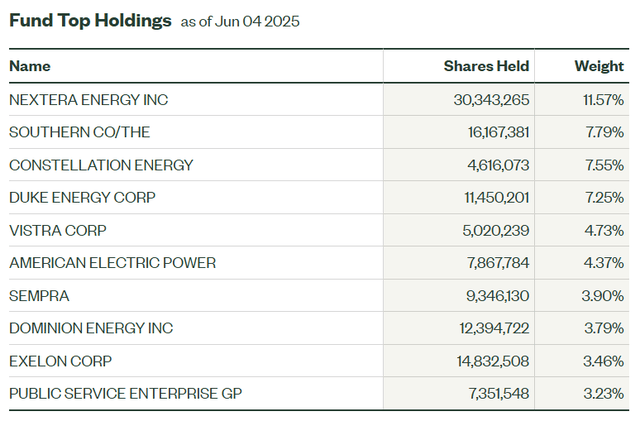
Task: Select AMERICAN ELECTRIC POWER holding
Action: 112,263
